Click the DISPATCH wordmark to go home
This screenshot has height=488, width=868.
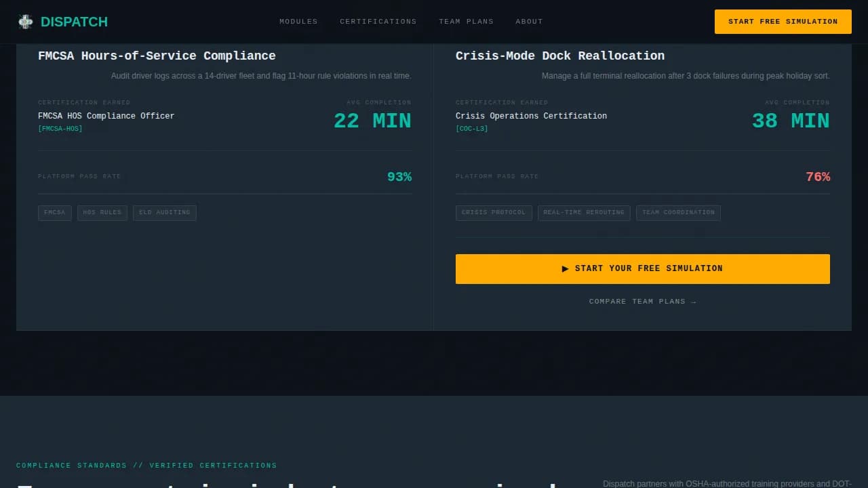(74, 21)
